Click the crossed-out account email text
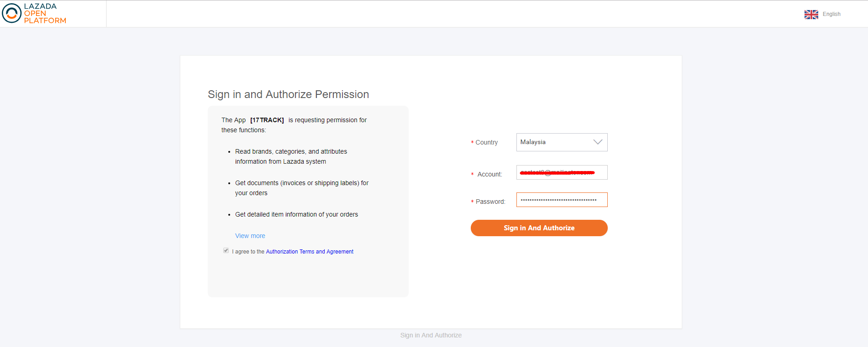Image resolution: width=868 pixels, height=347 pixels. pyautogui.click(x=557, y=172)
